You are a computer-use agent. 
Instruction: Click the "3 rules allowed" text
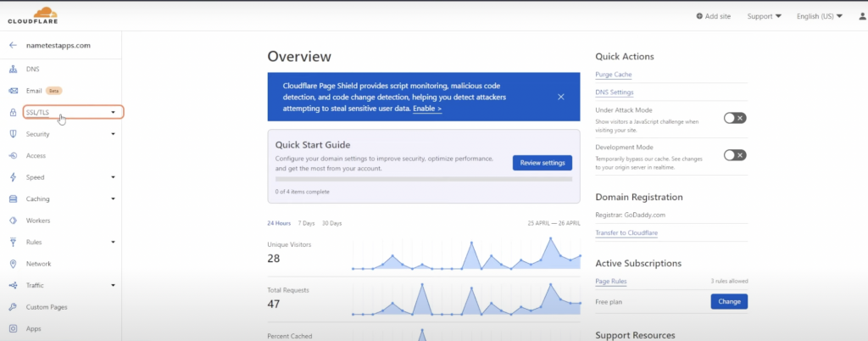click(729, 282)
